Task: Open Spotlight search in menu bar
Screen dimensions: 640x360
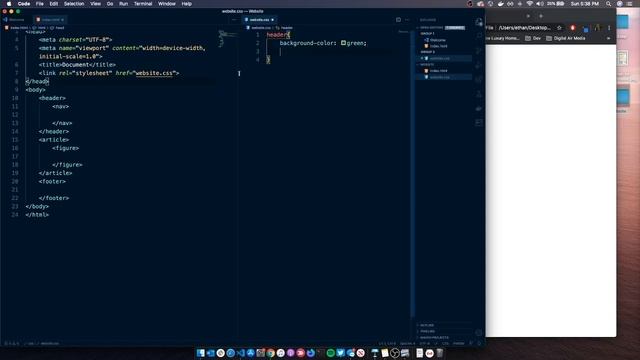Action: [609, 4]
